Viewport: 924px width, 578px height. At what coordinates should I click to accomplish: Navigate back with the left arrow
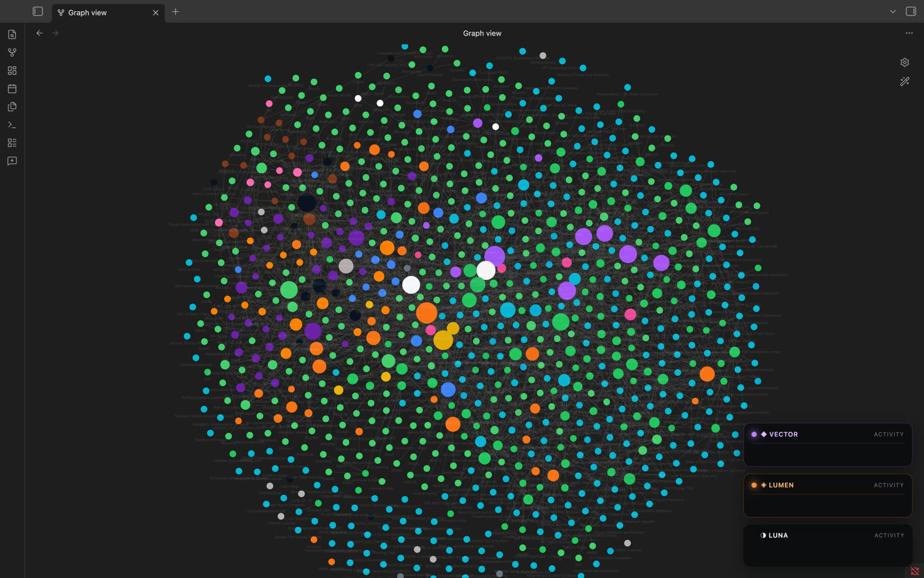click(x=39, y=33)
